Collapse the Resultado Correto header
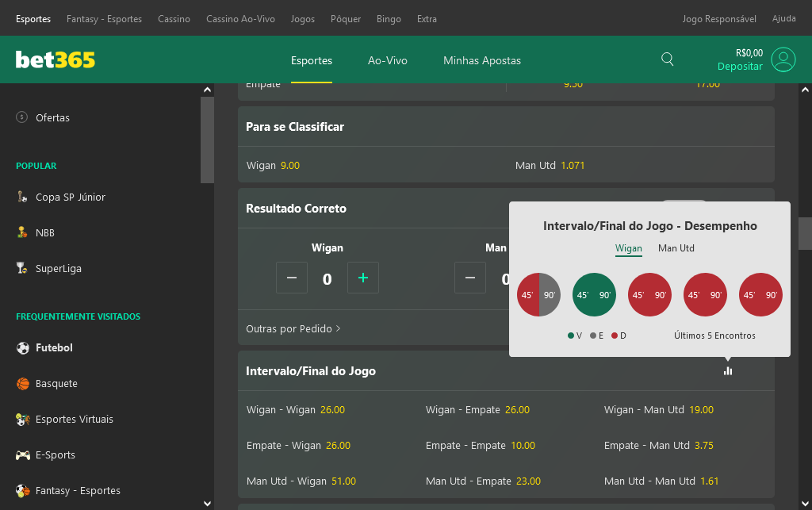Image resolution: width=812 pixels, height=510 pixels. click(373, 209)
